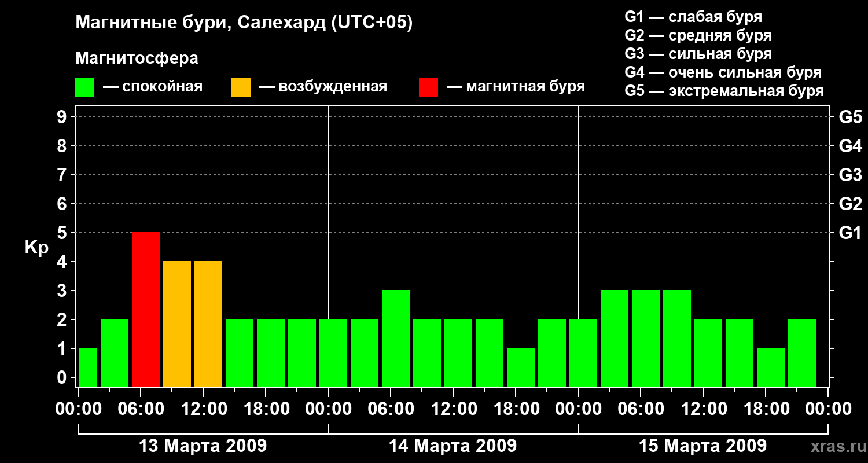
Task: Select the '14 Марта 2009' date label
Action: pos(453,446)
